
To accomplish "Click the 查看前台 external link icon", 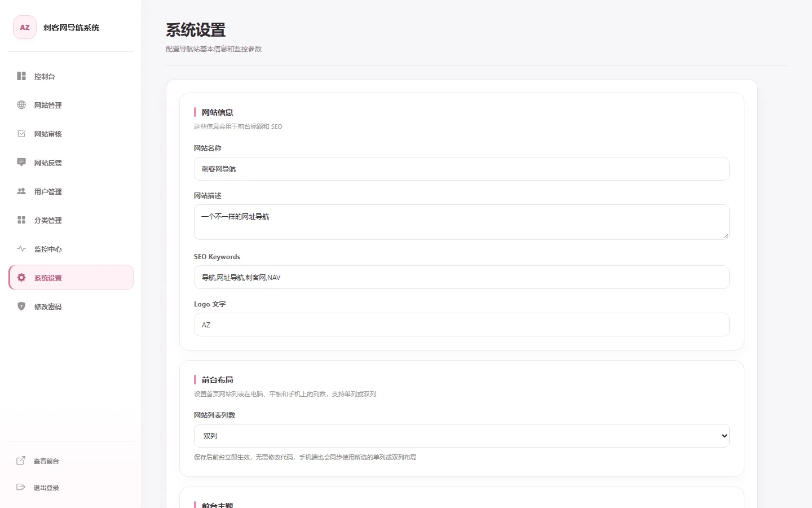I will [21, 461].
